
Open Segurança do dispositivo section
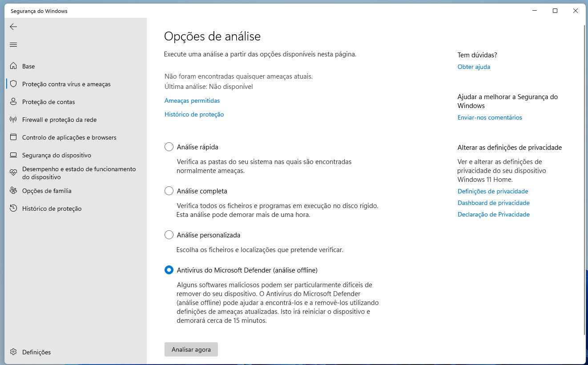tap(76, 155)
